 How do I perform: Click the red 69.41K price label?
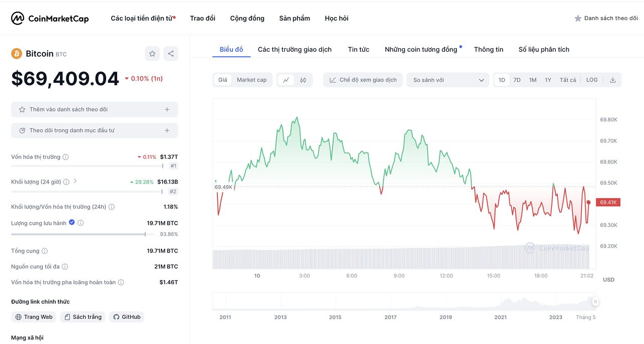(608, 202)
